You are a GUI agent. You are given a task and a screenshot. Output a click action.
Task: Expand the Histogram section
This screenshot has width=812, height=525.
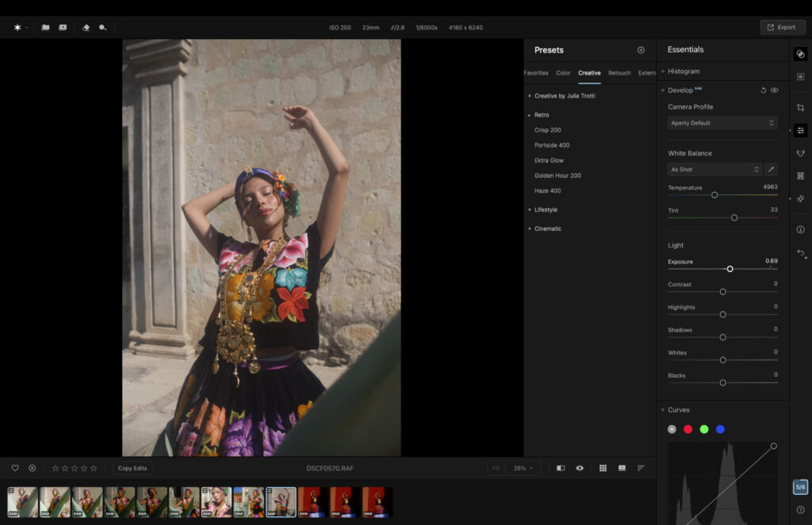pos(684,71)
